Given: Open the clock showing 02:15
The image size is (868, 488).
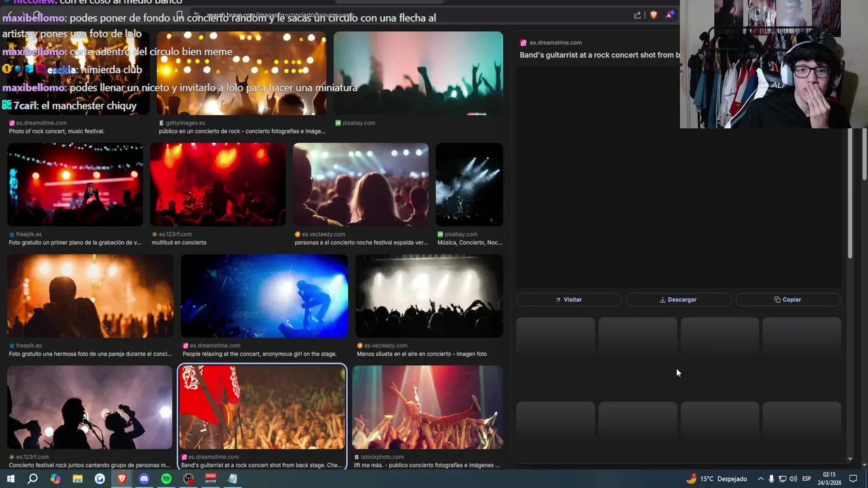Looking at the screenshot, I should click(829, 479).
